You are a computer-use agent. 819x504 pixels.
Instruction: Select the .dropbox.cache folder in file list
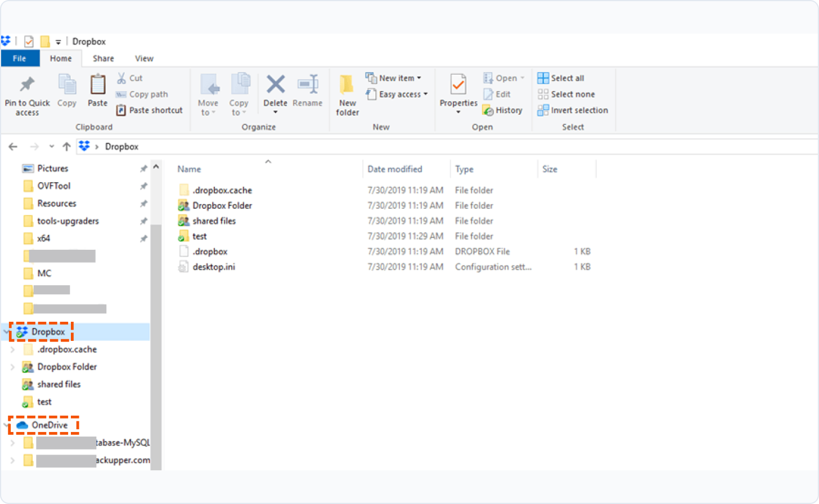(222, 190)
